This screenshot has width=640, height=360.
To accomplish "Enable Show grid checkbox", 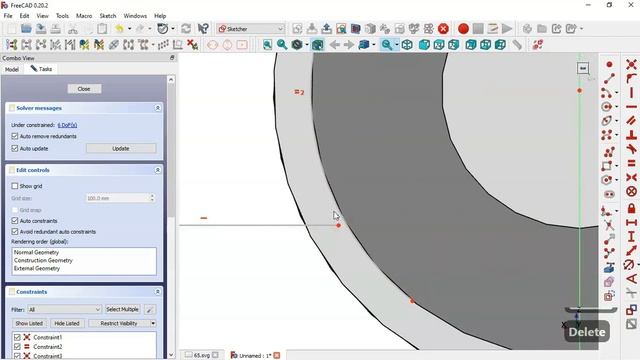I will pos(15,186).
